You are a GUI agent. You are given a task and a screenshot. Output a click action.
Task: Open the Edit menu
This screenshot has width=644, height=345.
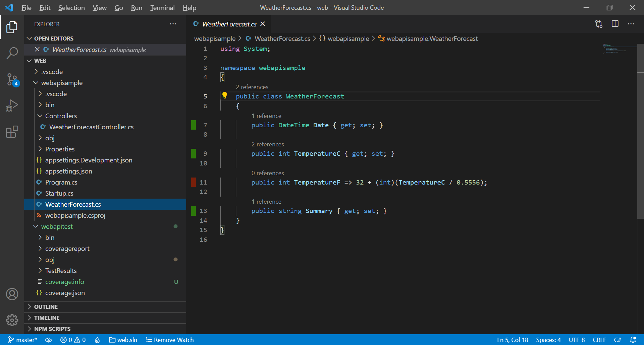[x=45, y=7]
